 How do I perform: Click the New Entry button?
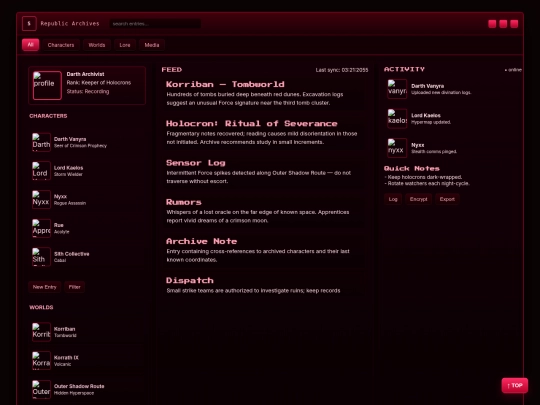coord(45,287)
